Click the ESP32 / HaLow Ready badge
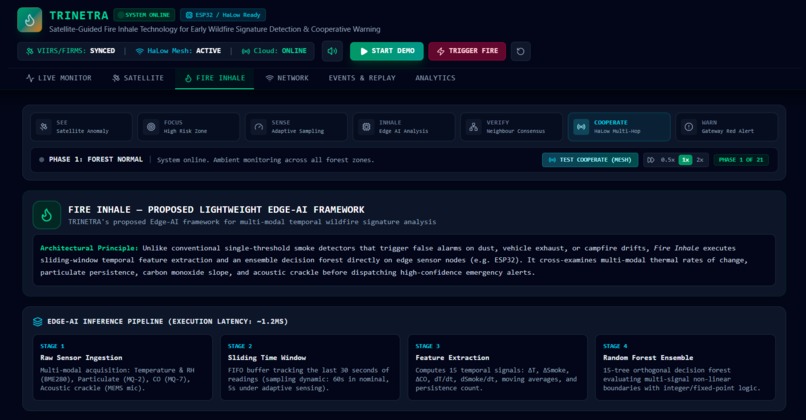The width and height of the screenshot is (806, 420). click(x=223, y=15)
